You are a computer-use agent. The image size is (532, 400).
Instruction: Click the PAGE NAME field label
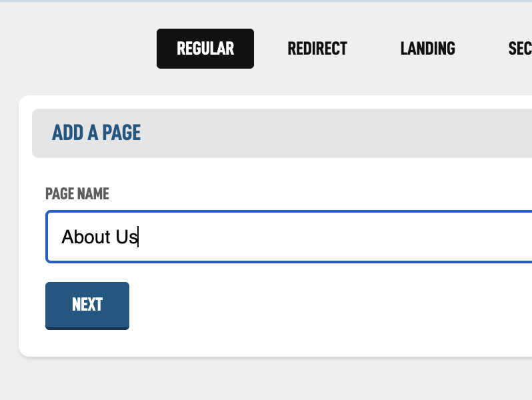(x=77, y=194)
